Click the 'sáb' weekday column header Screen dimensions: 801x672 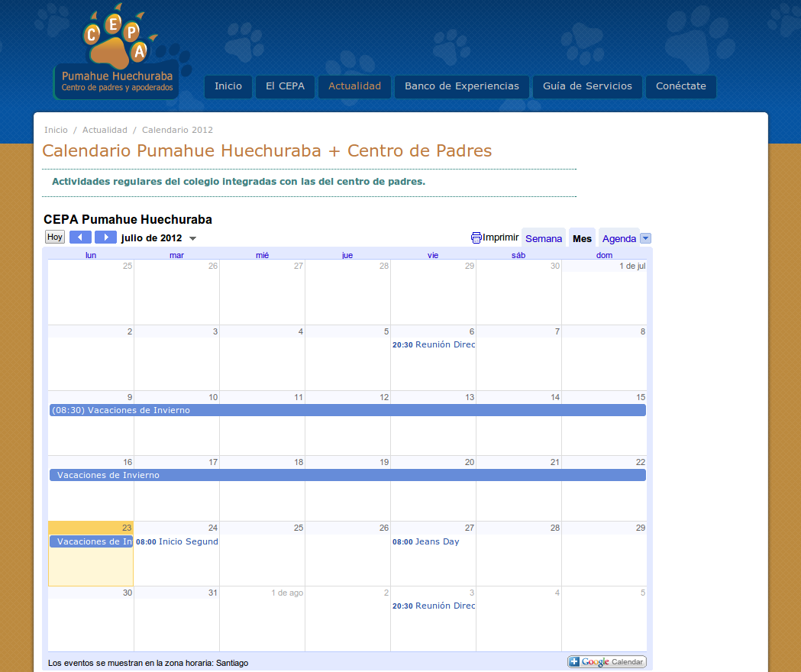(x=518, y=255)
